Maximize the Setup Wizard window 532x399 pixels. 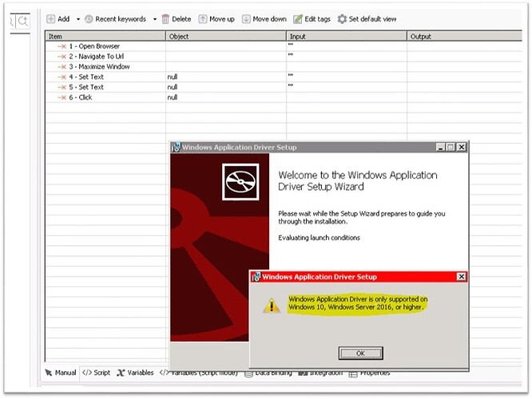coord(451,147)
